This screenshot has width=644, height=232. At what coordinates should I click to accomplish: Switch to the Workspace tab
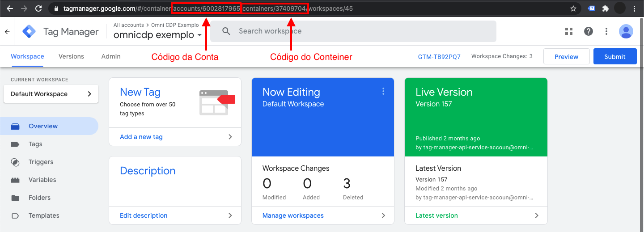(27, 56)
